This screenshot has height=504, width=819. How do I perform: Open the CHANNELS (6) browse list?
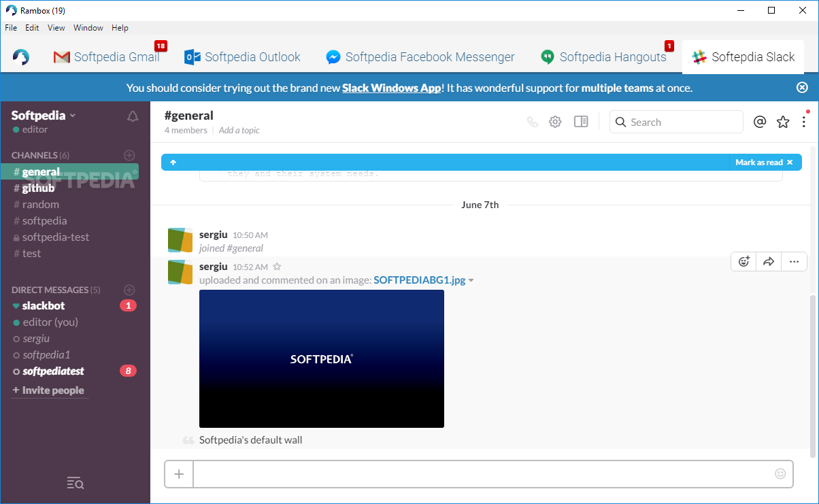pos(40,155)
